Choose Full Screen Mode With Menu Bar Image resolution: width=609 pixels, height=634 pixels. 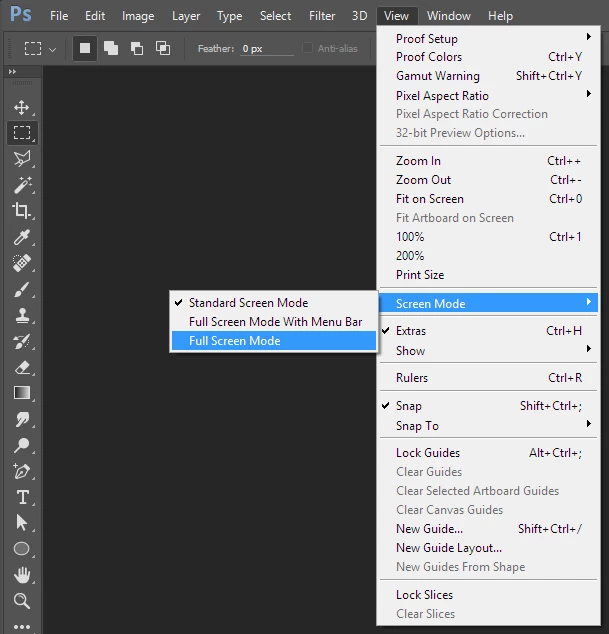pos(274,322)
